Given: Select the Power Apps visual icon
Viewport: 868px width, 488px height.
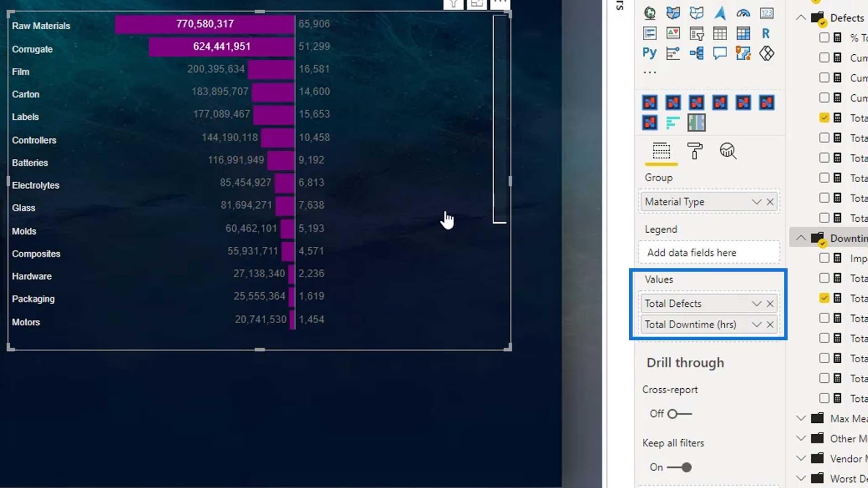Looking at the screenshot, I should [x=767, y=53].
